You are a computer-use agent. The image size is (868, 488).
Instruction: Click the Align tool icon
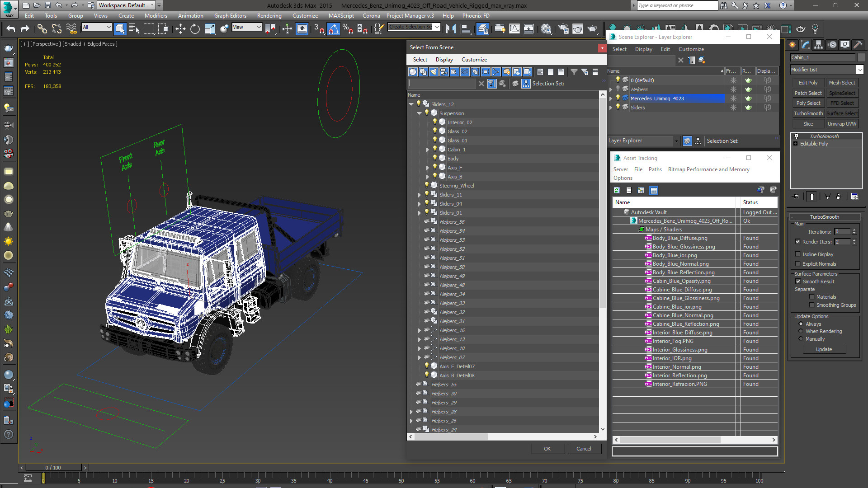click(x=465, y=29)
